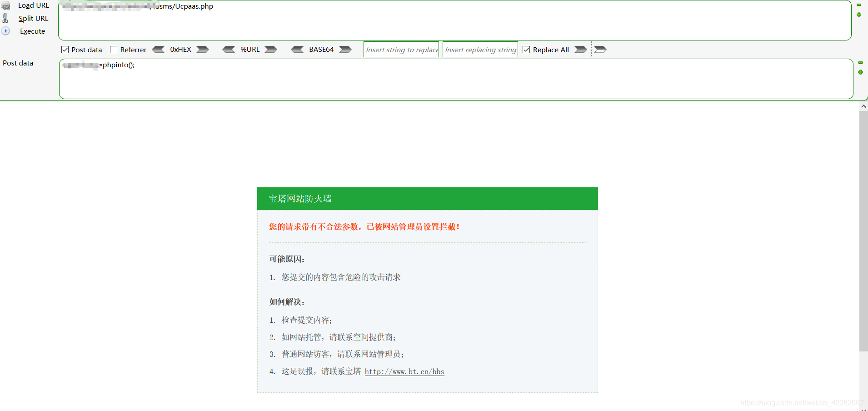Click the item 如网站托管，请联系空间提供商

[x=339, y=337]
